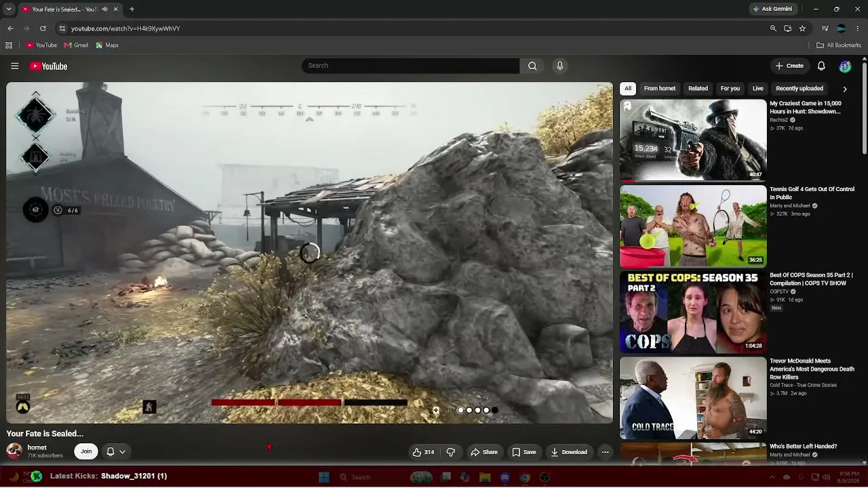Join the hornet channel membership

(x=86, y=451)
